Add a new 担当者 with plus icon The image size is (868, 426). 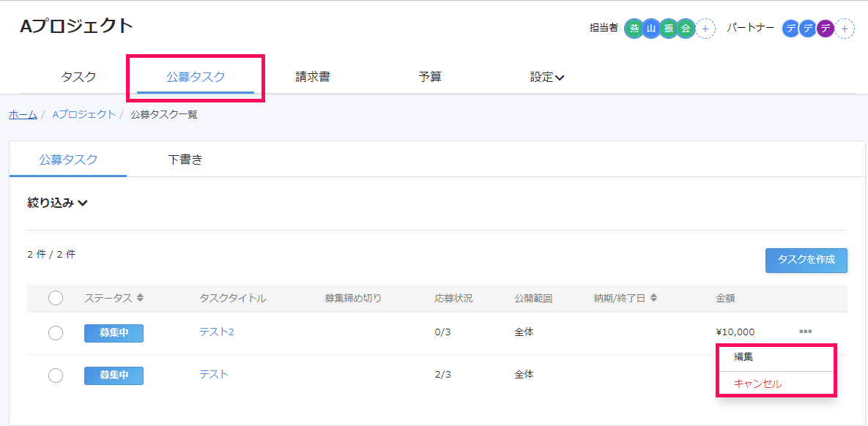(x=705, y=29)
